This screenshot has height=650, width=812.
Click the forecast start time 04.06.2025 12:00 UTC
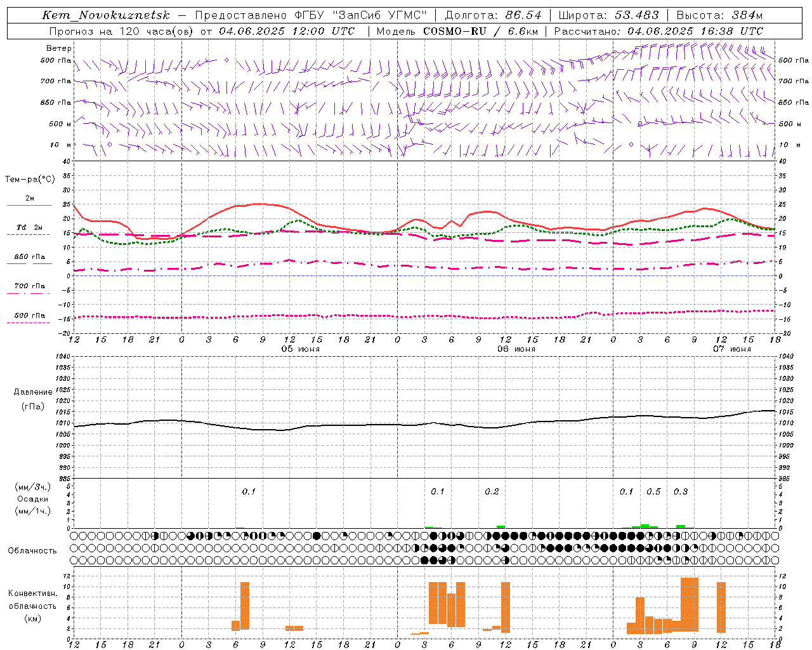(x=287, y=31)
